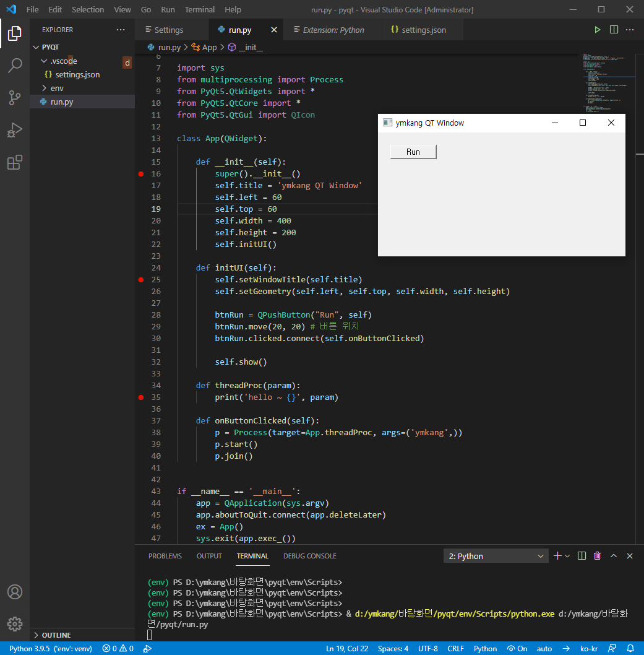The image size is (644, 655).
Task: Kill terminal with trash icon
Action: coord(597,556)
